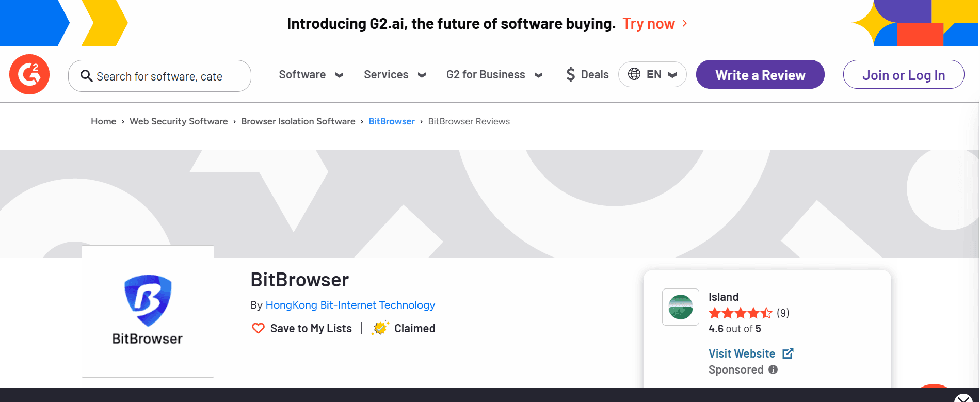Click the Sponsored info icon
The image size is (980, 402).
pos(773,369)
